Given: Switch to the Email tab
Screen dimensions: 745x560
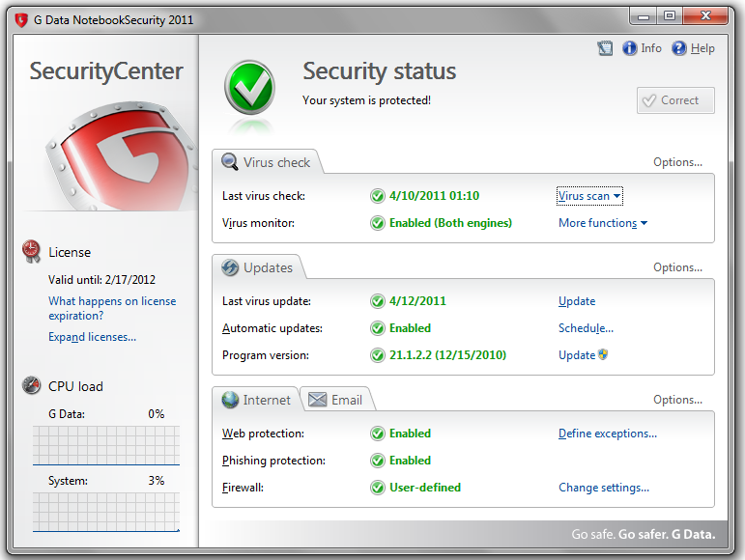Looking at the screenshot, I should point(336,400).
